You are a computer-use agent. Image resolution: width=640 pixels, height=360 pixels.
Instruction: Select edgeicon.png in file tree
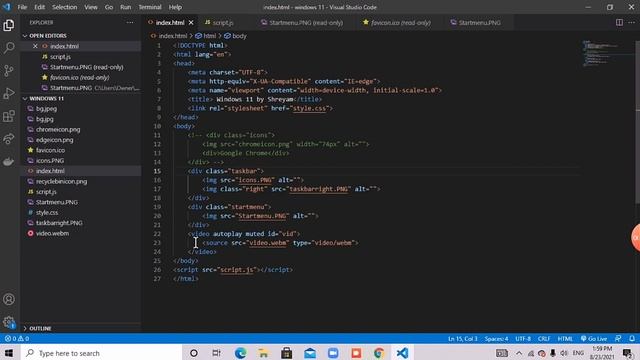click(x=54, y=140)
